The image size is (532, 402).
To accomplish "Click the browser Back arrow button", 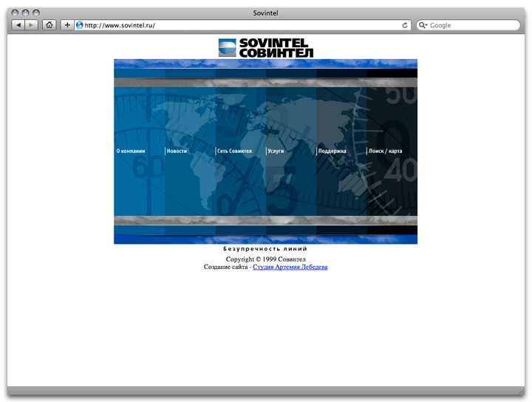I will (x=18, y=25).
